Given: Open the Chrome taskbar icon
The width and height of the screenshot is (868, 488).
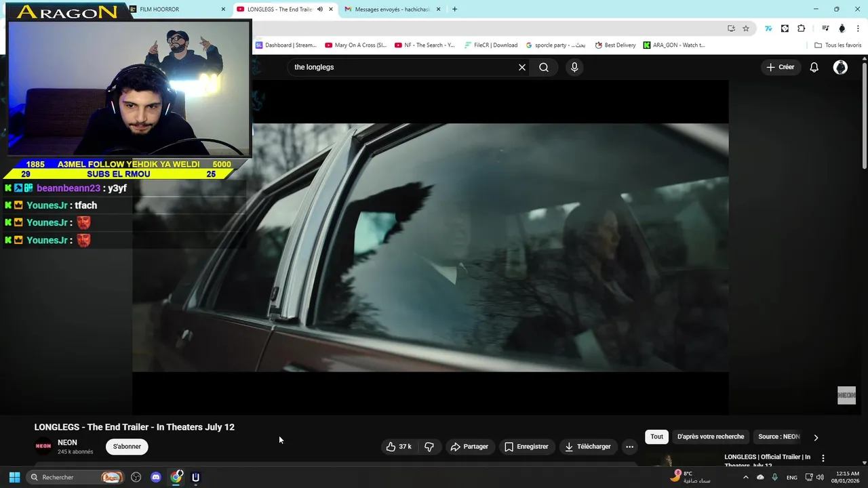Looking at the screenshot, I should (176, 477).
